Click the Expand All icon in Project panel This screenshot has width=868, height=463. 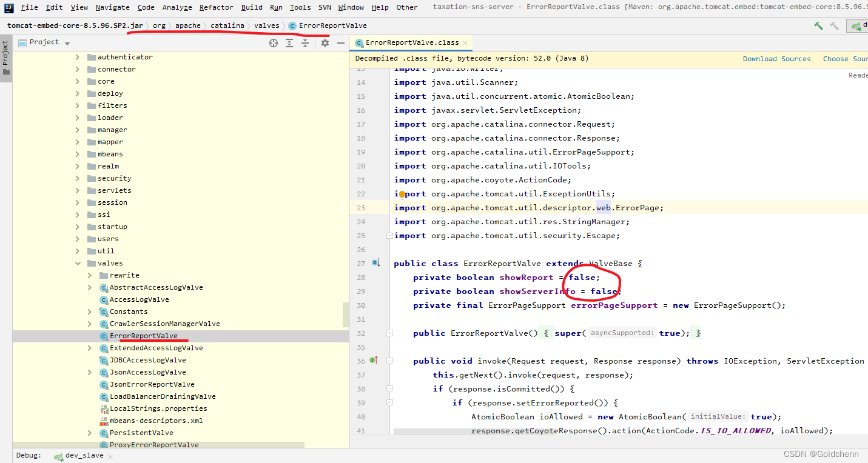pos(289,42)
